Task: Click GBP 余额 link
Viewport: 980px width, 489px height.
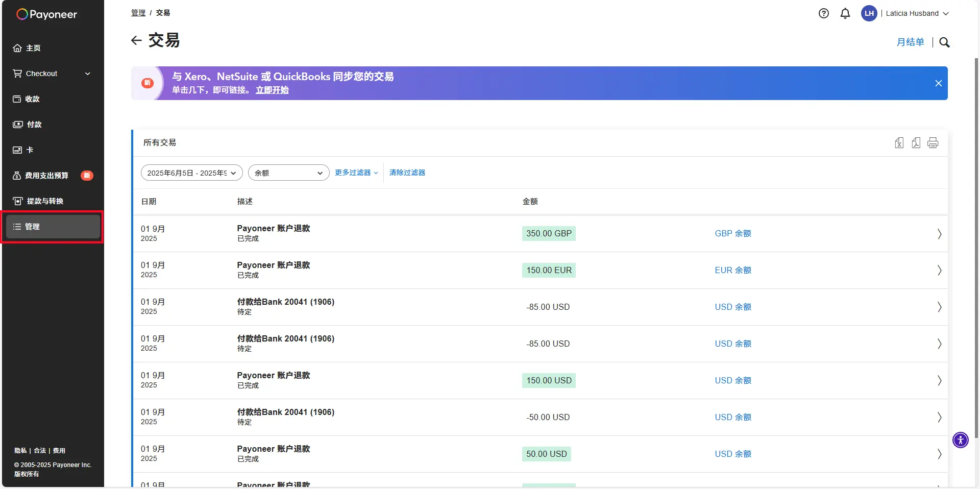Action: click(x=733, y=233)
